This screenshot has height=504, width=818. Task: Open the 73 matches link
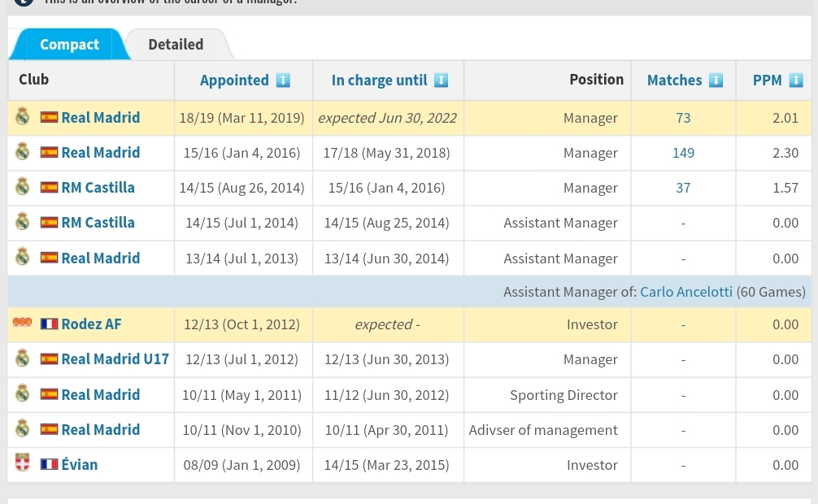[683, 118]
